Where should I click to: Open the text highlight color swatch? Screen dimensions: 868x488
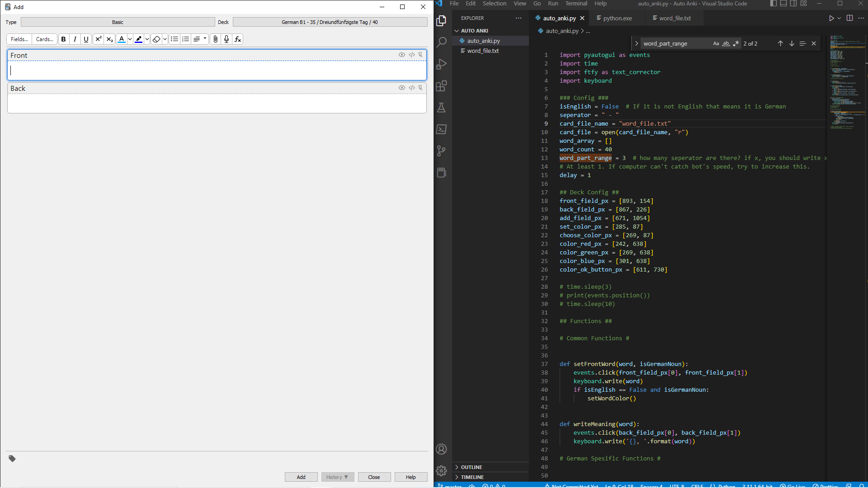(x=139, y=39)
